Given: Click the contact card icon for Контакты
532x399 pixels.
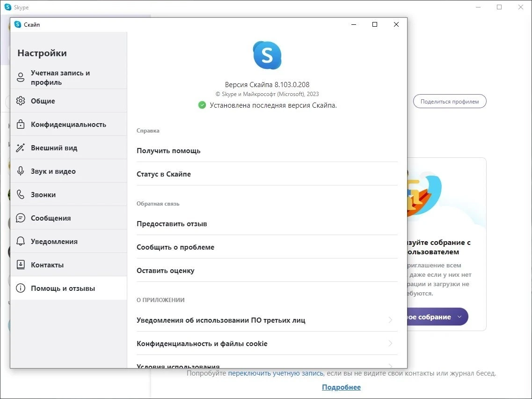Looking at the screenshot, I should [x=21, y=265].
